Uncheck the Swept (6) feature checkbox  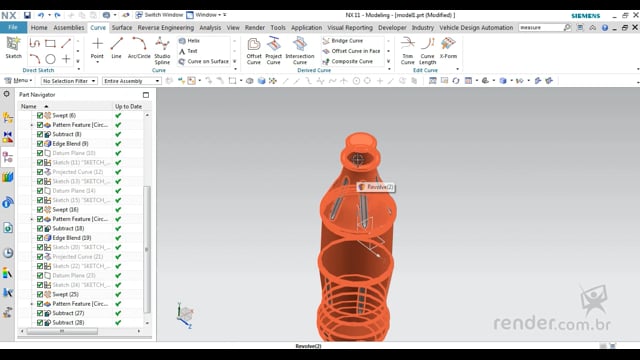(40, 116)
